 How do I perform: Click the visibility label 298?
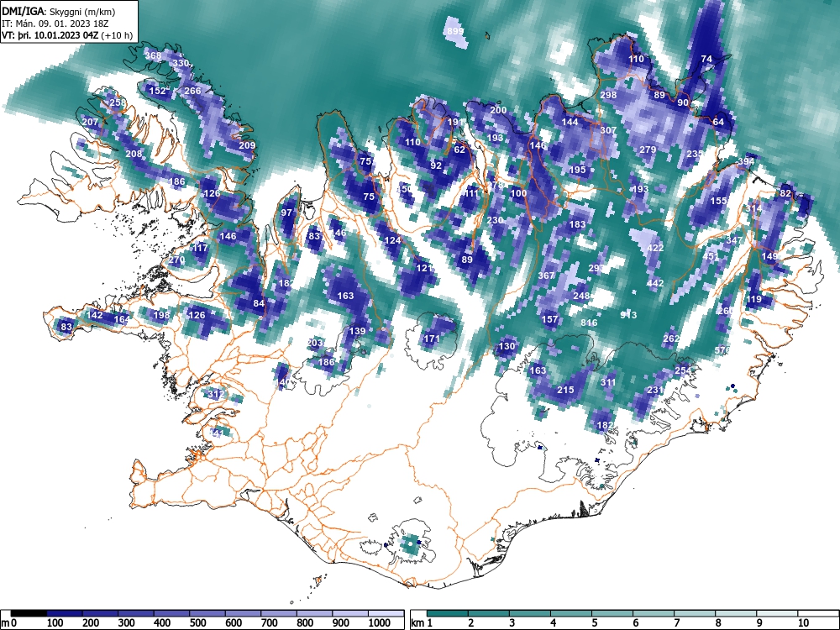pyautogui.click(x=608, y=95)
